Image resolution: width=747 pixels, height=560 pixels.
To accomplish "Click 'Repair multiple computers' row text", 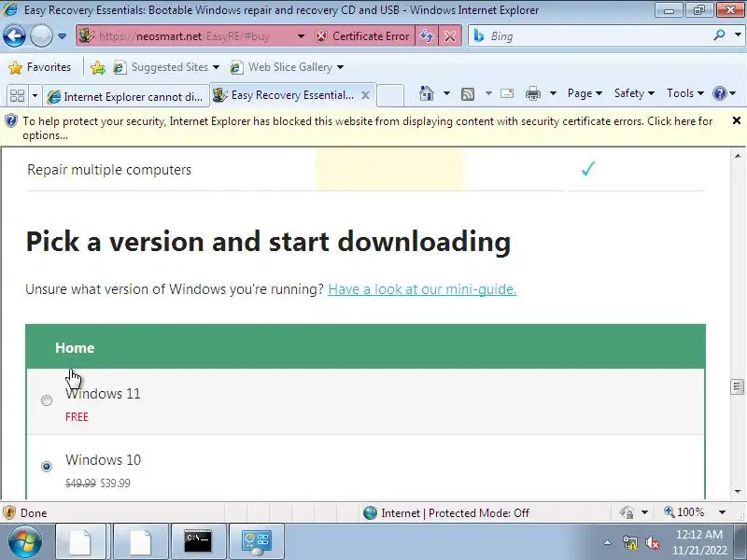I will pos(109,170).
